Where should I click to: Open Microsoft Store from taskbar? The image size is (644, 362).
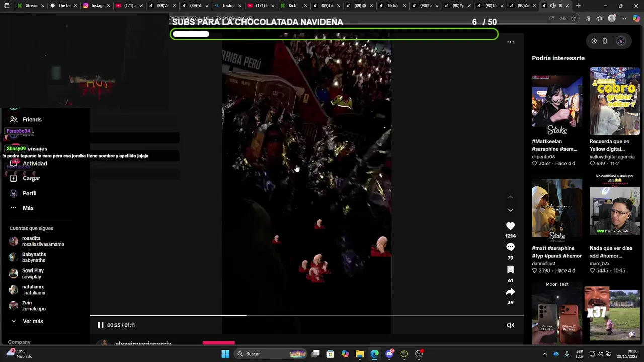(x=330, y=354)
